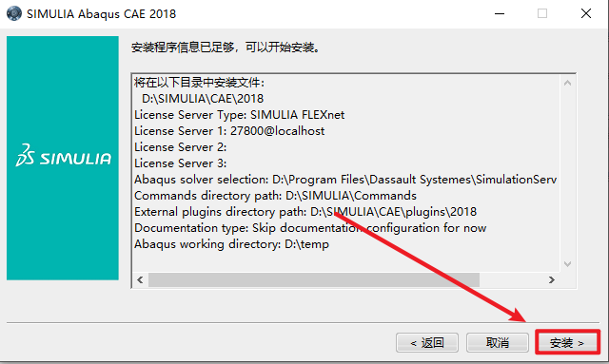Screen dimensions: 609x364
Task: Select the External plugins directory path line
Action: (x=305, y=212)
